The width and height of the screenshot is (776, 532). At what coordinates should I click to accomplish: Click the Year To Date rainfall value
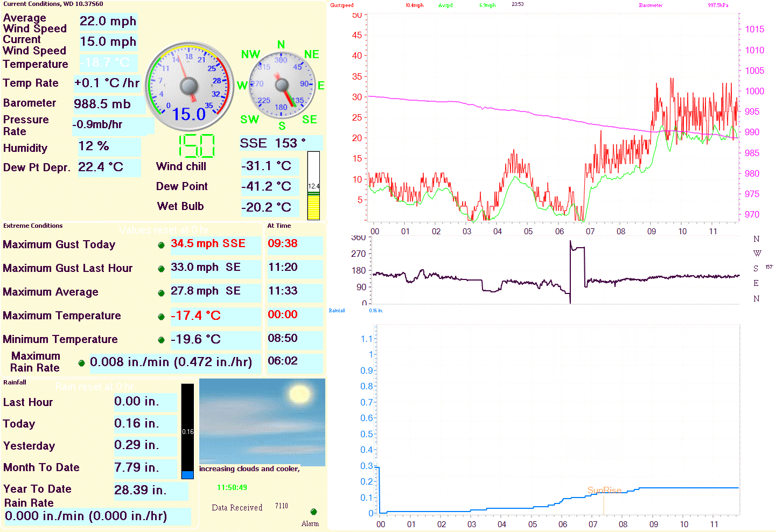(x=150, y=490)
